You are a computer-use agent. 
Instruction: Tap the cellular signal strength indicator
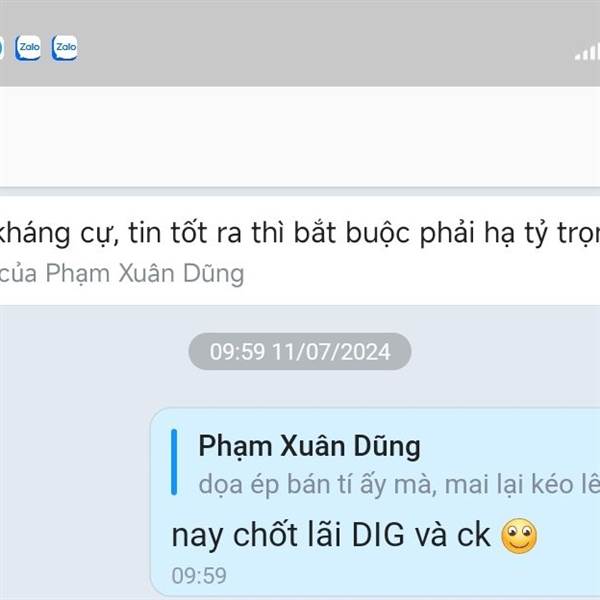coord(588,52)
